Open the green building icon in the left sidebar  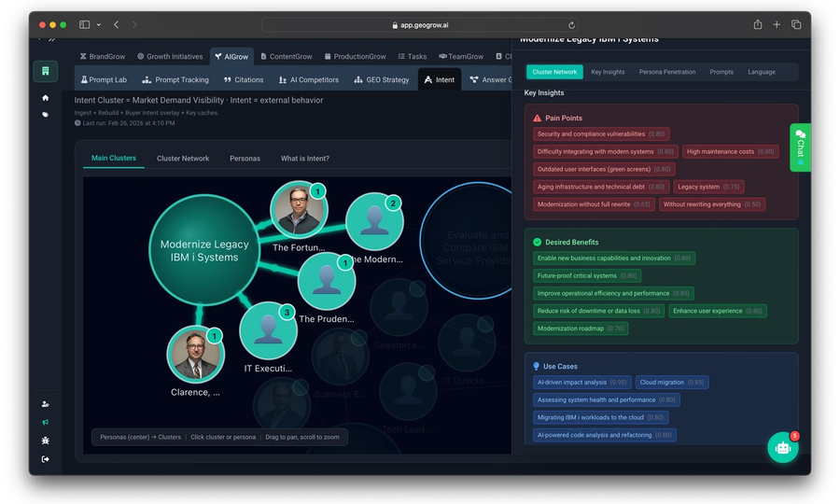click(x=46, y=71)
